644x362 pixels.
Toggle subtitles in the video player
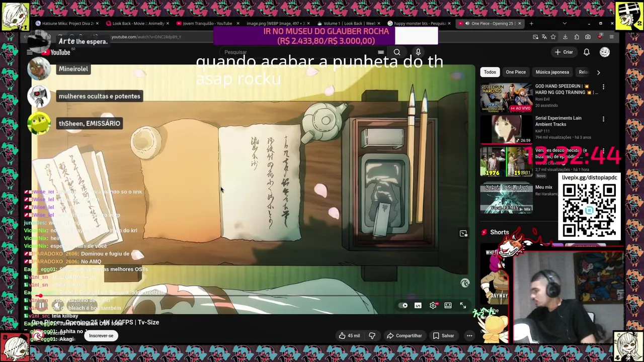coord(418,306)
